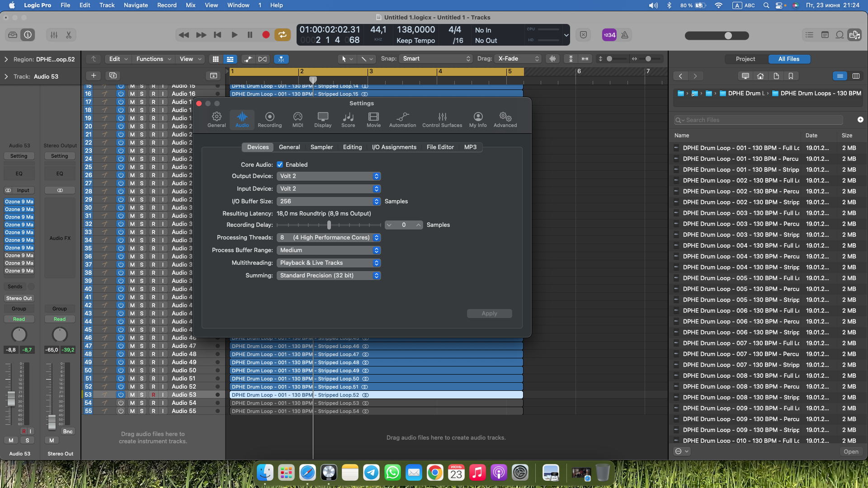
Task: Start playback with the Play button
Action: point(234,35)
